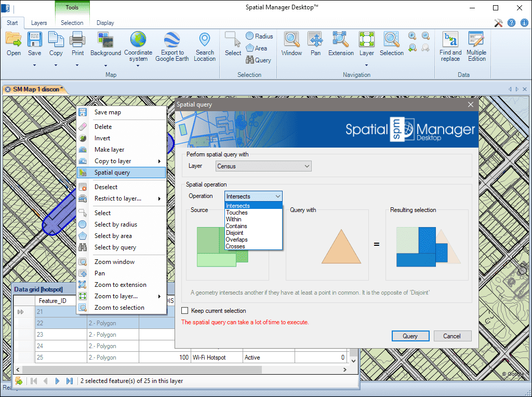Choose Select by radius context entry

click(x=122, y=224)
